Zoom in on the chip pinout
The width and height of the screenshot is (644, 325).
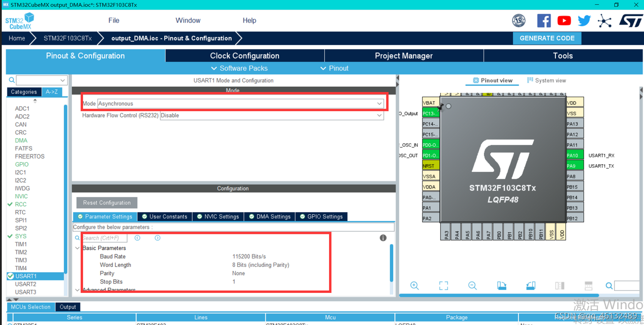pos(414,286)
